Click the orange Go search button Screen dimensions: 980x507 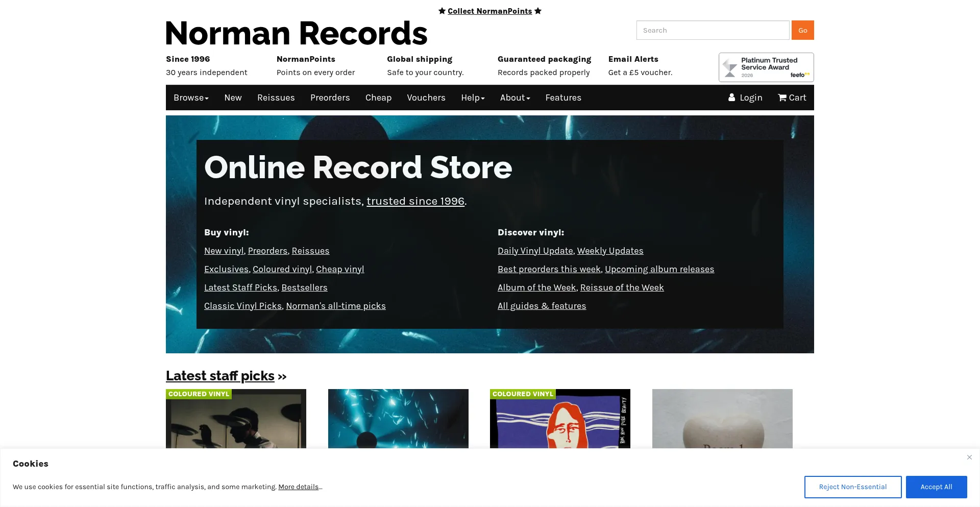[x=803, y=30]
